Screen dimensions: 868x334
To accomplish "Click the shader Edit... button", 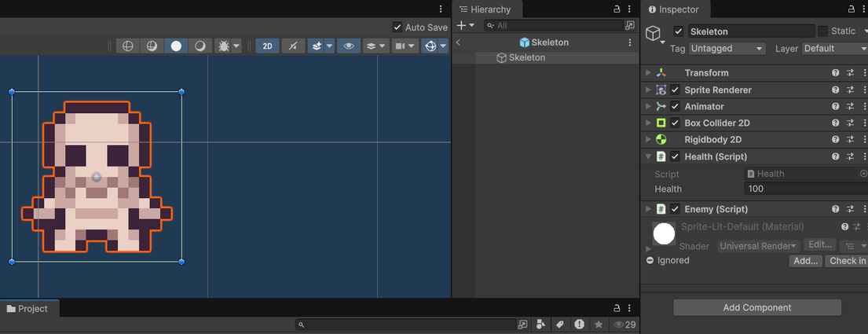I will [x=819, y=245].
